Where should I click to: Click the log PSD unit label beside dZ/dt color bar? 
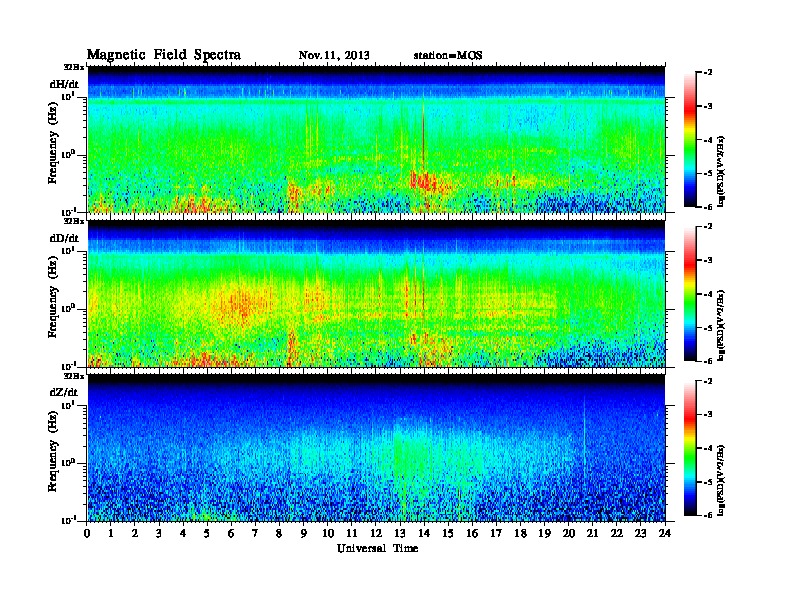click(721, 480)
